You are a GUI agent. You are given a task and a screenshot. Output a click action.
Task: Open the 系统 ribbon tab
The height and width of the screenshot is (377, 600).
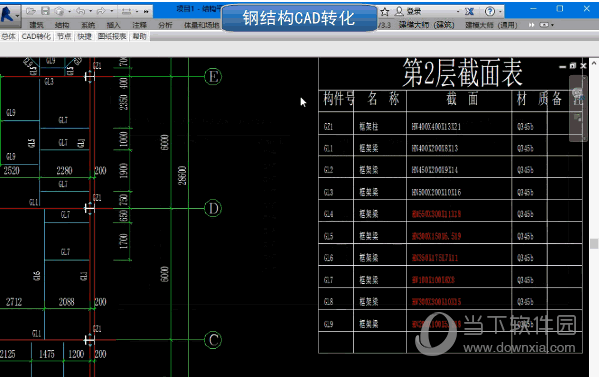pyautogui.click(x=88, y=25)
